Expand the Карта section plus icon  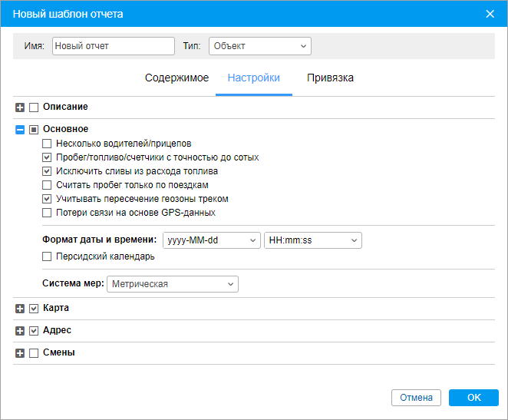click(x=20, y=309)
